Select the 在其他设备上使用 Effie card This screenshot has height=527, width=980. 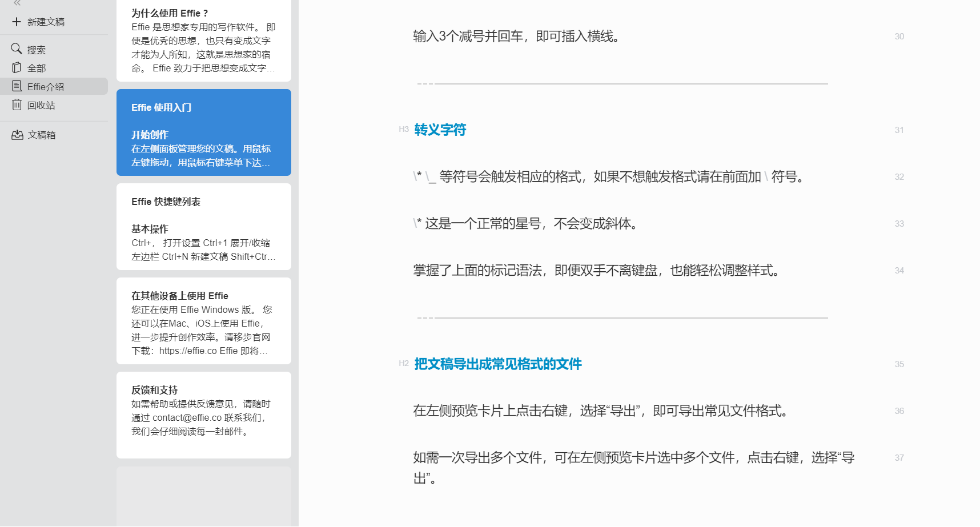coord(203,320)
